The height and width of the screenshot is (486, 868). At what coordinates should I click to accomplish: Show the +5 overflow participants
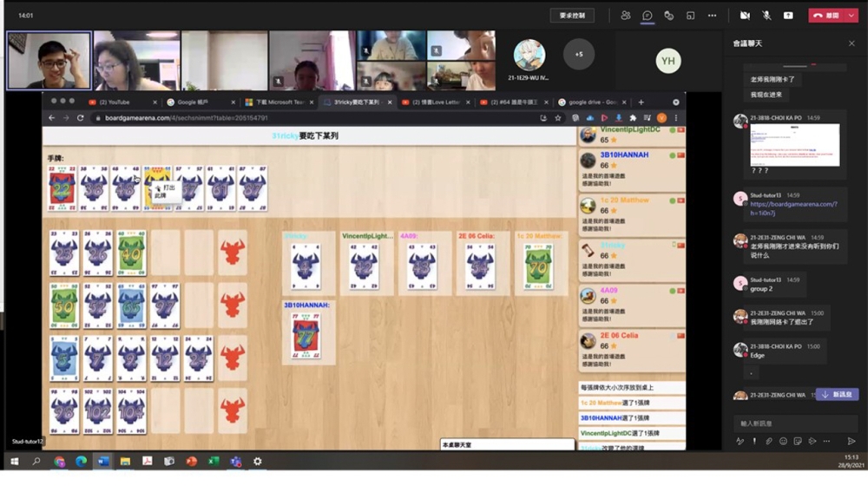pyautogui.click(x=578, y=55)
